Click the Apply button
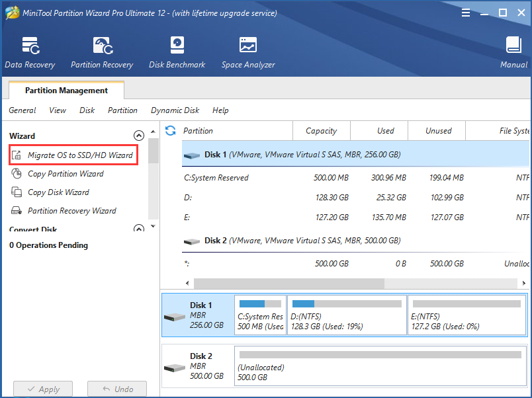The image size is (532, 398). (43, 389)
